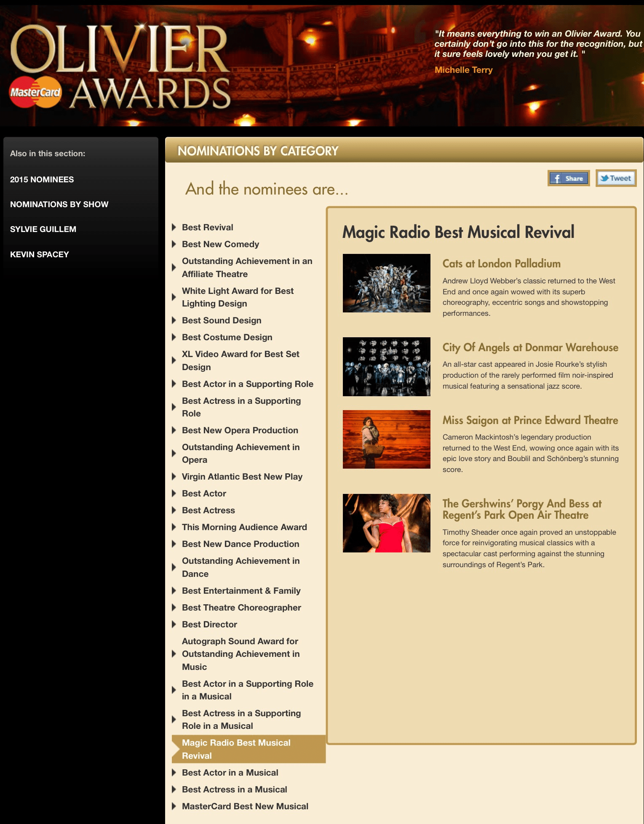Screen dimensions: 644x824
Task: Click the Facebook Share button
Action: [568, 178]
